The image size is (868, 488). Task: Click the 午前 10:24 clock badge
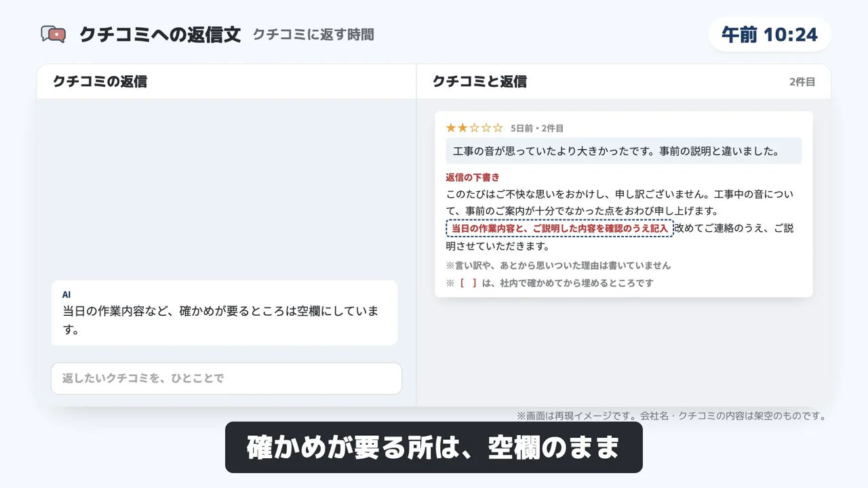click(x=770, y=35)
